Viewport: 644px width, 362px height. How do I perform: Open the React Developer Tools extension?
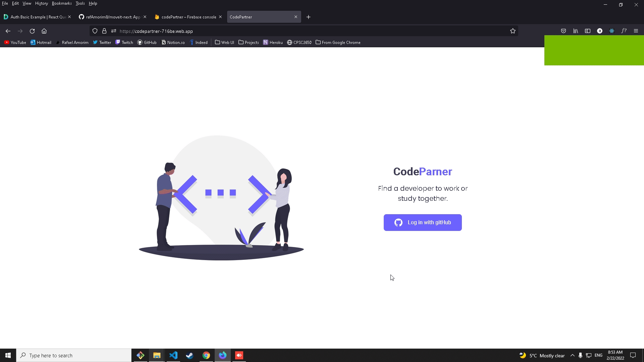click(x=611, y=31)
